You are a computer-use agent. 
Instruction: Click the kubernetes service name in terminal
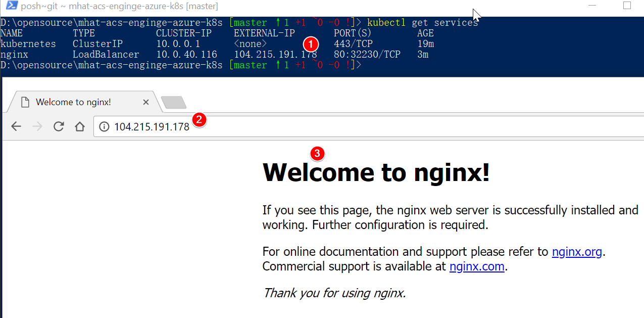[x=28, y=44]
